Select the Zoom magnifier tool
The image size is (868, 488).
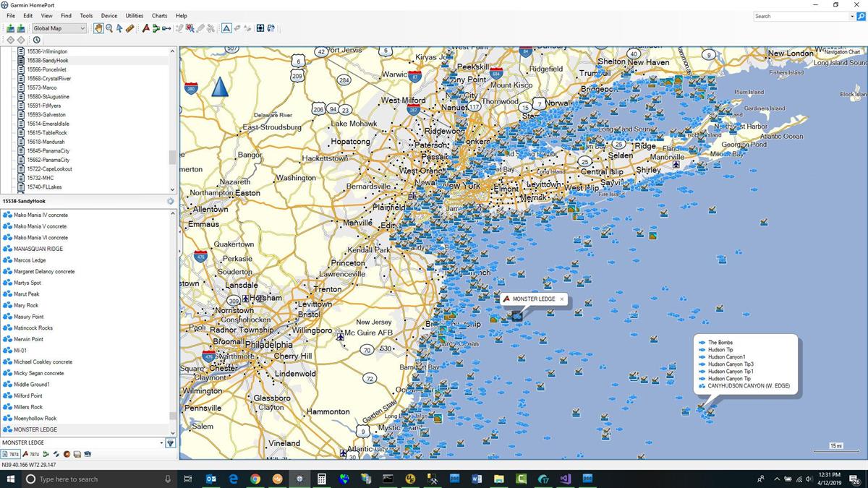click(x=109, y=28)
